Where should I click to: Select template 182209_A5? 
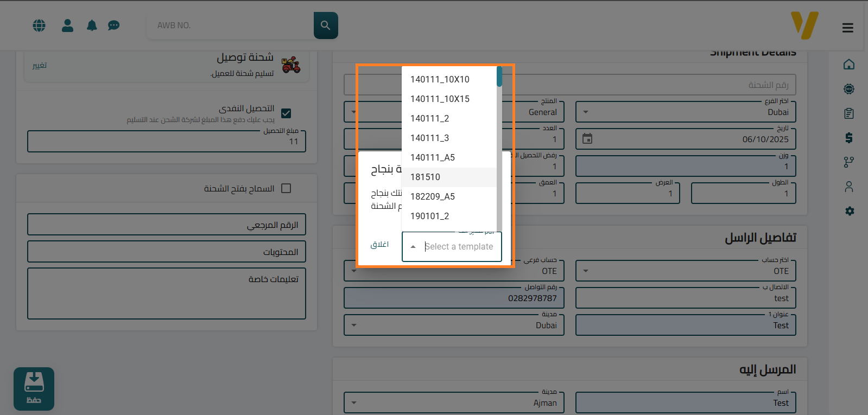click(x=449, y=196)
